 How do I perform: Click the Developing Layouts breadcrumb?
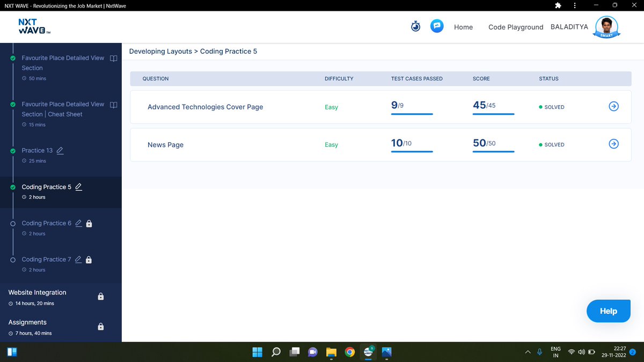(x=160, y=51)
